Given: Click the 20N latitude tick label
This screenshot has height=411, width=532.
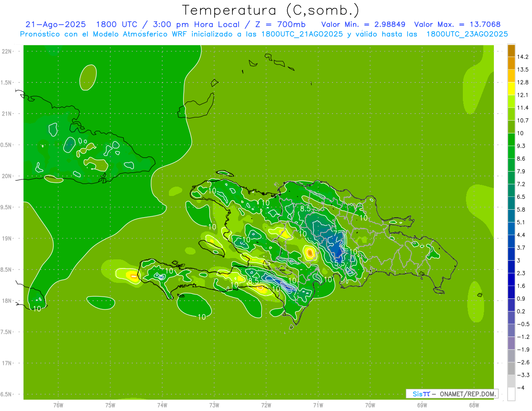Looking at the screenshot, I should (7, 176).
